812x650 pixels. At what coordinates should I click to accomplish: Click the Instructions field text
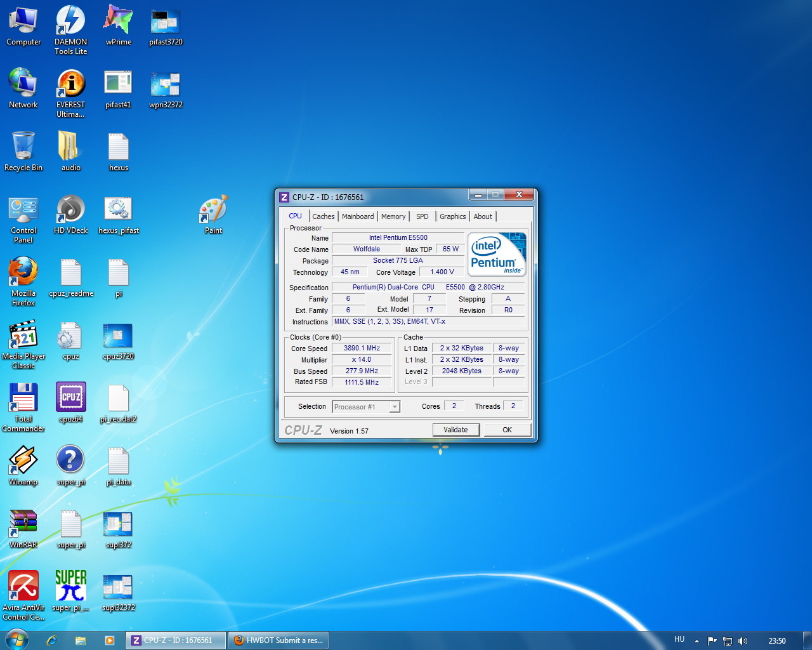pyautogui.click(x=429, y=321)
